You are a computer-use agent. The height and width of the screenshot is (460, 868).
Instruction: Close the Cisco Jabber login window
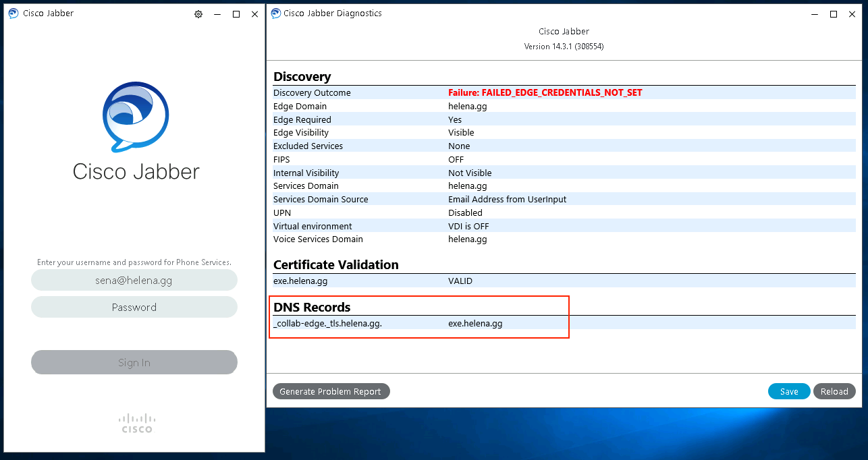[254, 14]
